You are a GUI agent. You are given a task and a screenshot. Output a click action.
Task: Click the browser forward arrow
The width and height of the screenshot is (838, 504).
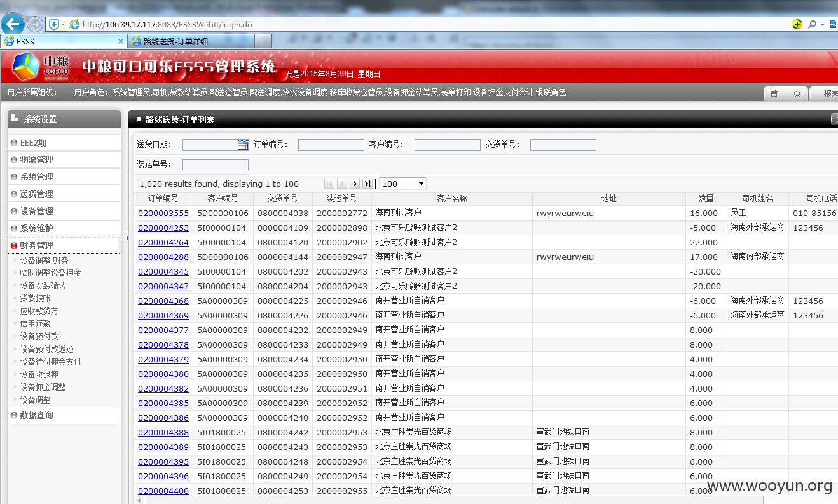coord(35,24)
